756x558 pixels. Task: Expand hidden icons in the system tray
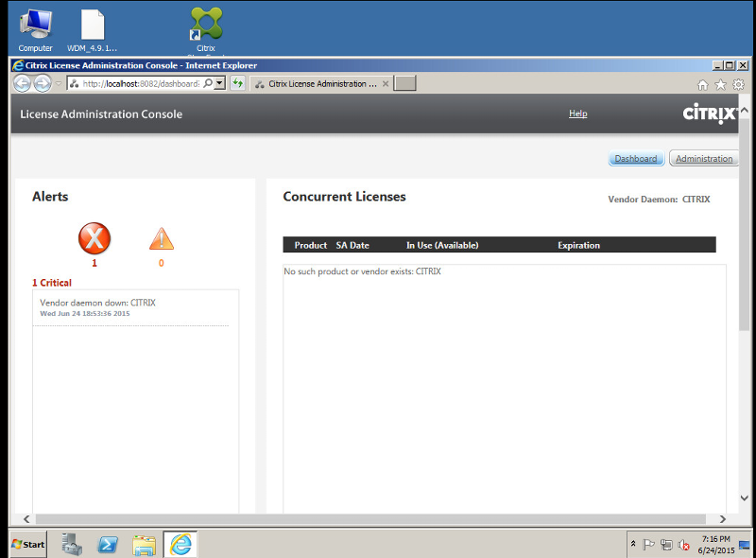click(x=633, y=544)
